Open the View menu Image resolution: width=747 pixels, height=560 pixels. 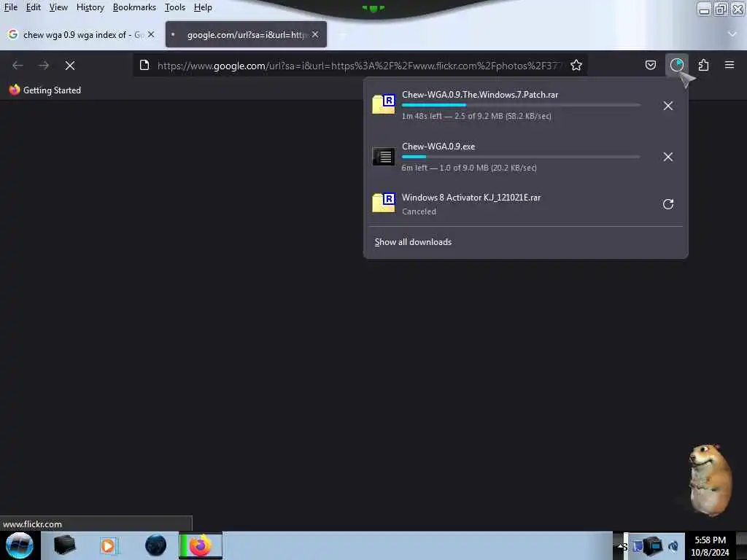pyautogui.click(x=58, y=7)
